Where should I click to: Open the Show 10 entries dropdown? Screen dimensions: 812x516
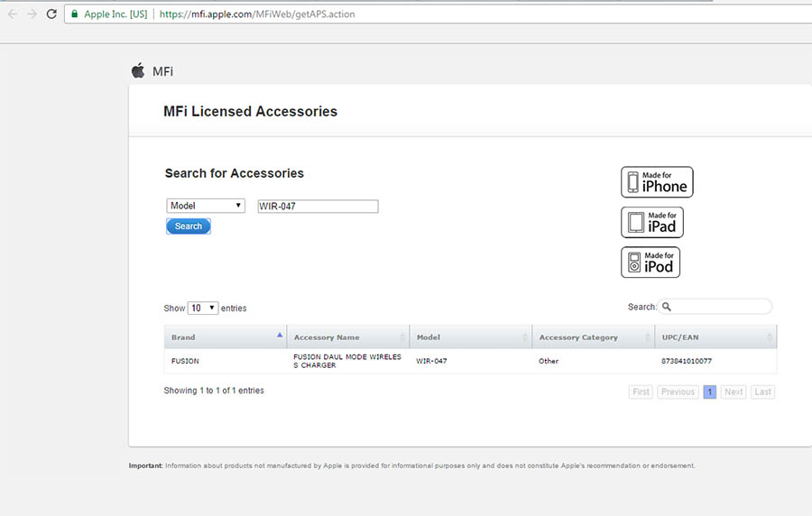pos(203,308)
